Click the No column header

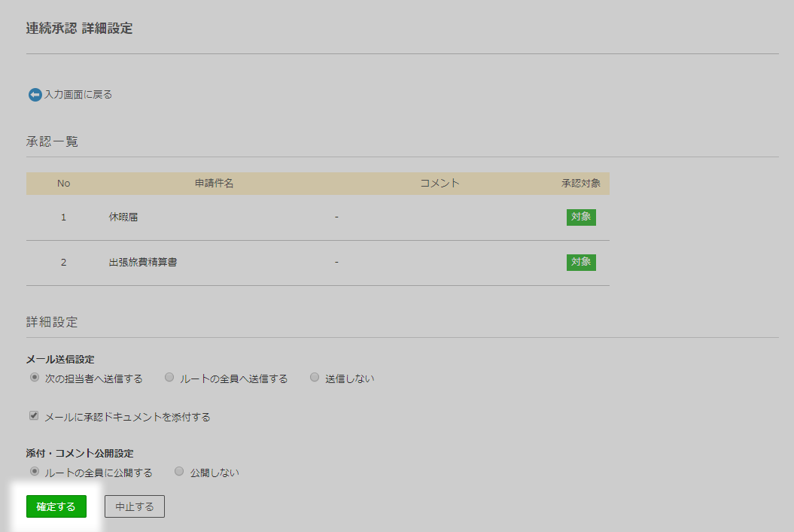pos(63,184)
